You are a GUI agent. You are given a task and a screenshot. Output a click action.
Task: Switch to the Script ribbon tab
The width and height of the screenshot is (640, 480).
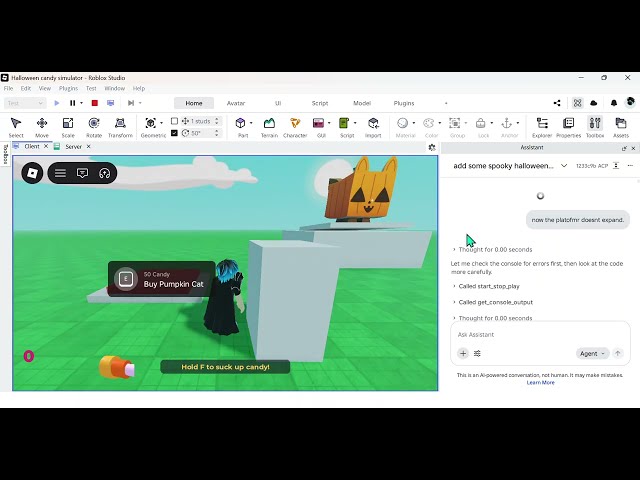pos(320,103)
